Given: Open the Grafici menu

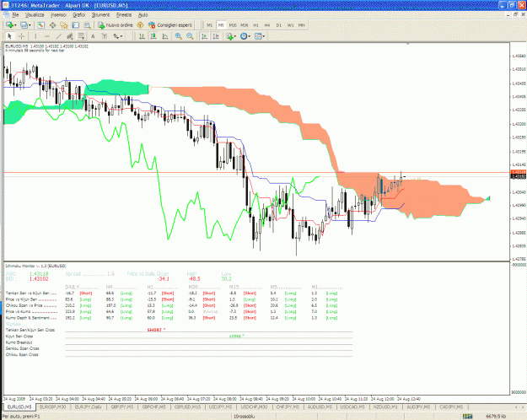Looking at the screenshot, I should point(78,15).
